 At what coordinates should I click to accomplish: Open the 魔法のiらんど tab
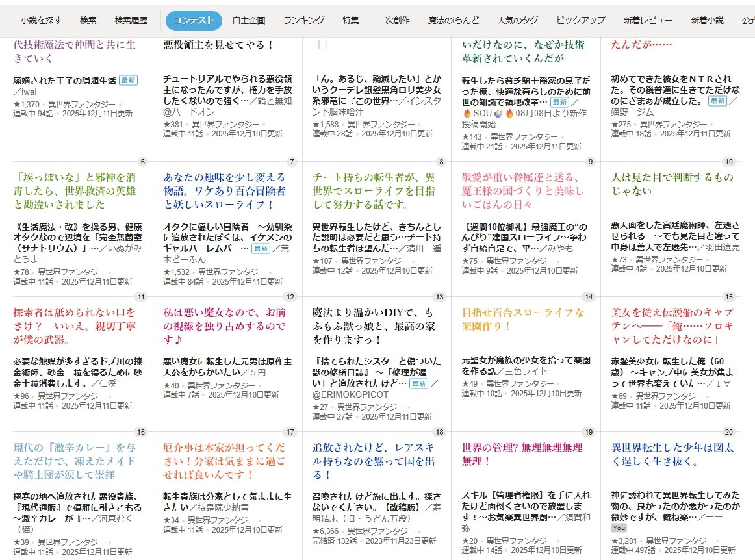pos(454,20)
